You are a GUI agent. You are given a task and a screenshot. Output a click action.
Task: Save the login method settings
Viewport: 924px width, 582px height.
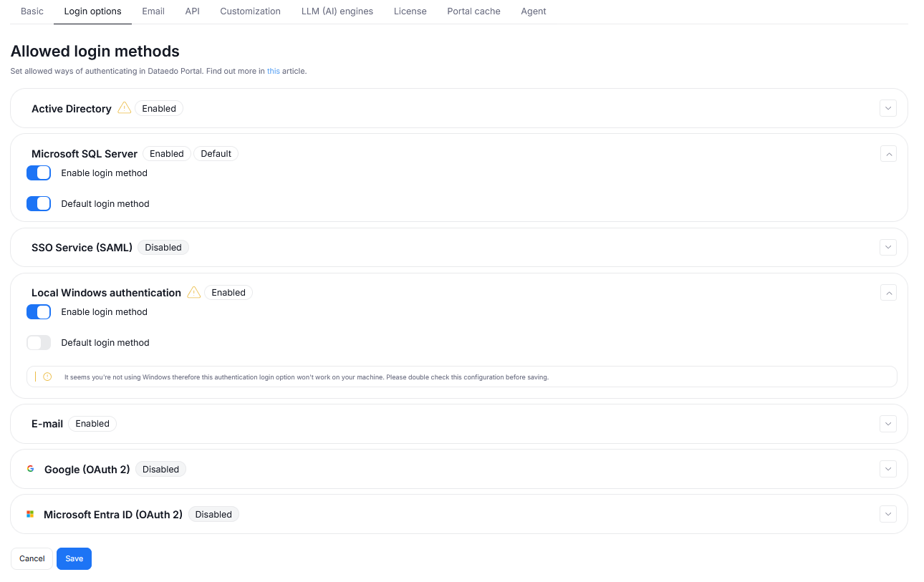click(74, 558)
